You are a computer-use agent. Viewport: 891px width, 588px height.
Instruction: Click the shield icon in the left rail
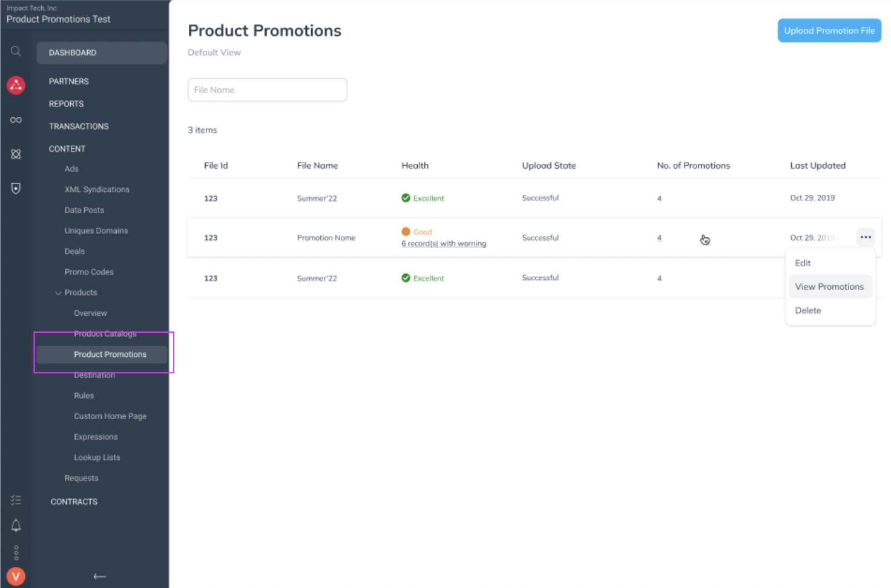[16, 188]
